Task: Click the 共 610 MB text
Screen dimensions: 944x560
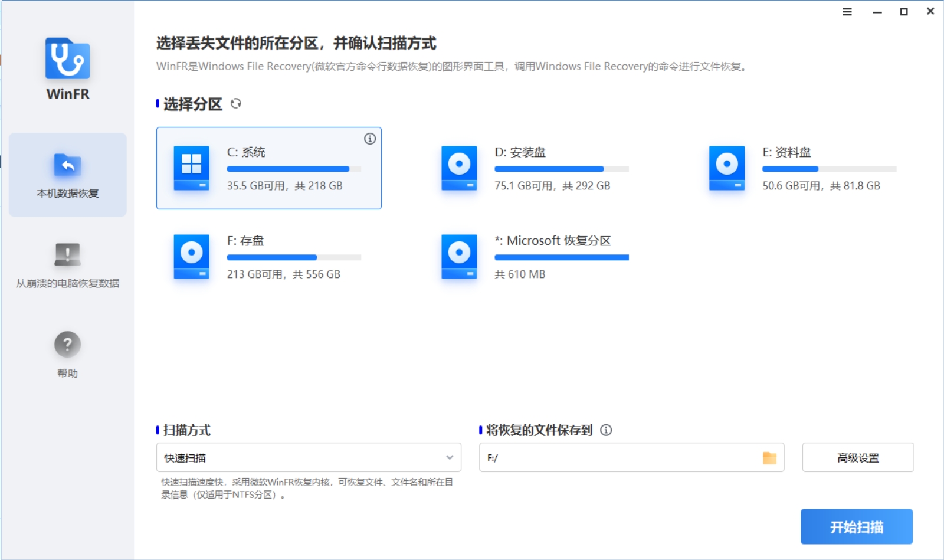Action: (x=520, y=274)
